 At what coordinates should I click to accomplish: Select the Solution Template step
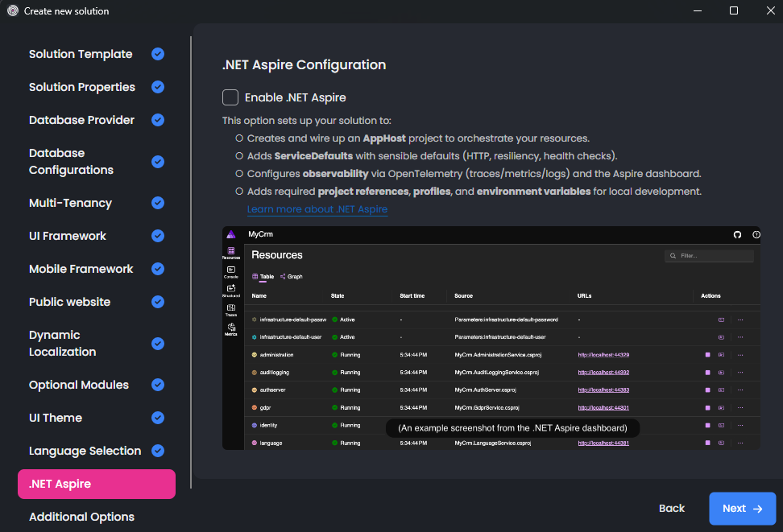tap(81, 54)
